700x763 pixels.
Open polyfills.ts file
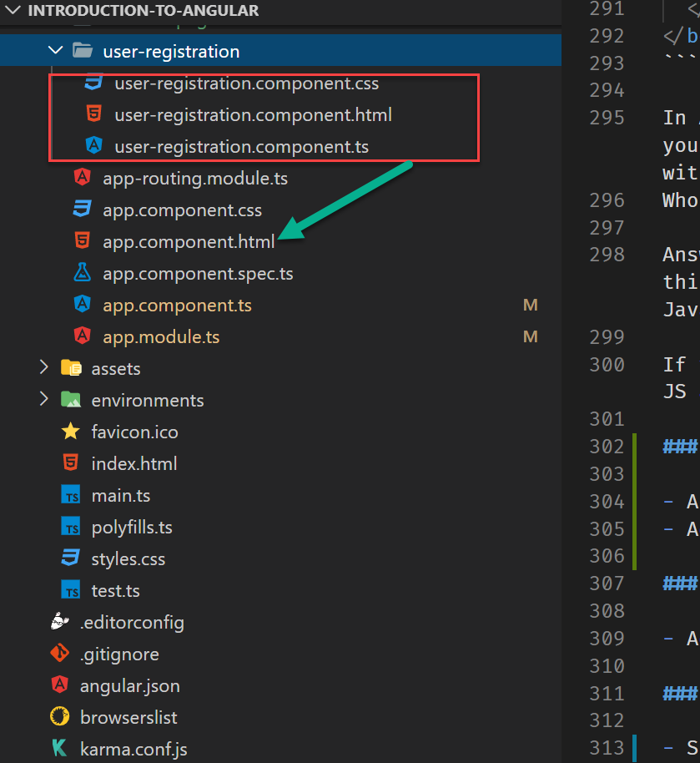coord(132,527)
